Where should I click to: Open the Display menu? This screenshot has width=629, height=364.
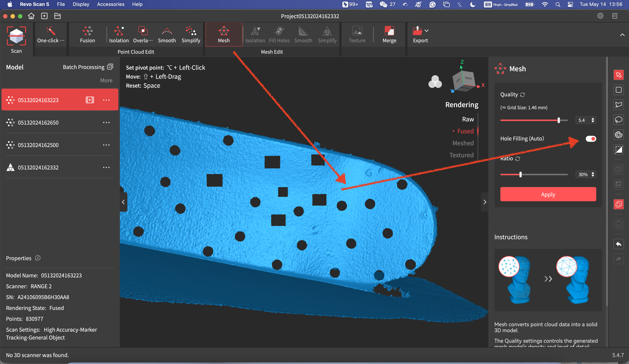[x=81, y=4]
